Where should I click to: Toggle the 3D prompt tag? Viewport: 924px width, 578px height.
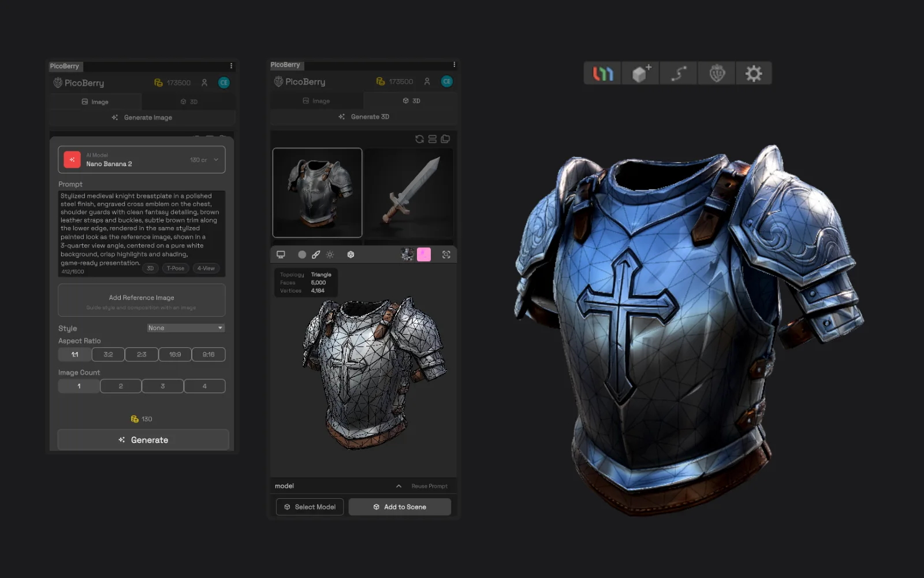point(150,268)
